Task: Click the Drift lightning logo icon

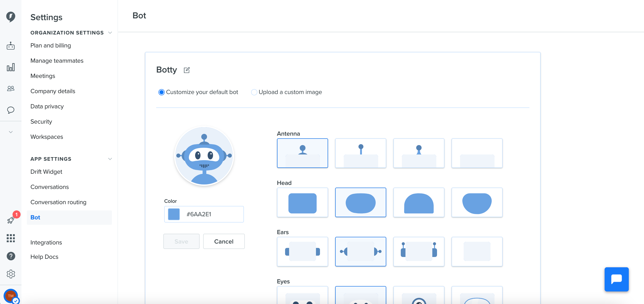Action: click(x=11, y=17)
